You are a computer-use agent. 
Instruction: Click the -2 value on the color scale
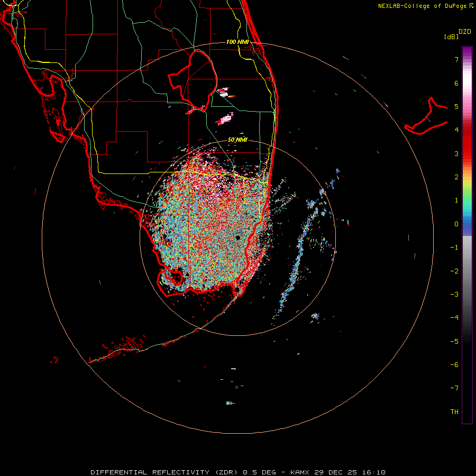pos(454,271)
